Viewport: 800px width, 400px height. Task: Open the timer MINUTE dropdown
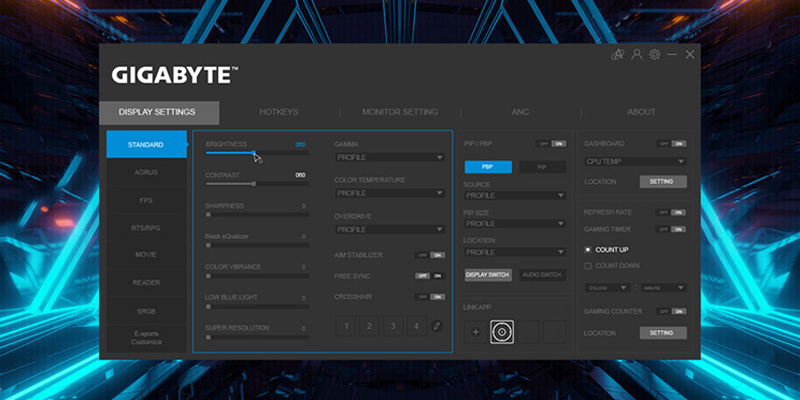[664, 288]
